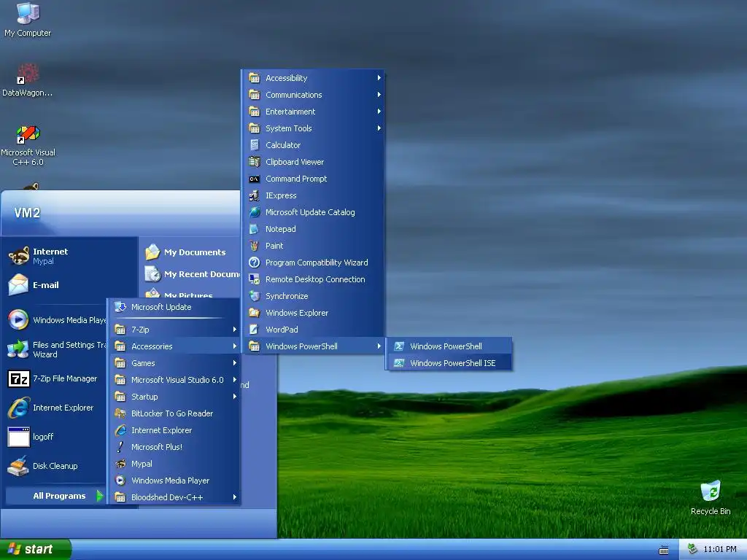Expand the Bloodshed Dev-C++ submenu arrow
The width and height of the screenshot is (747, 560).
tap(235, 497)
